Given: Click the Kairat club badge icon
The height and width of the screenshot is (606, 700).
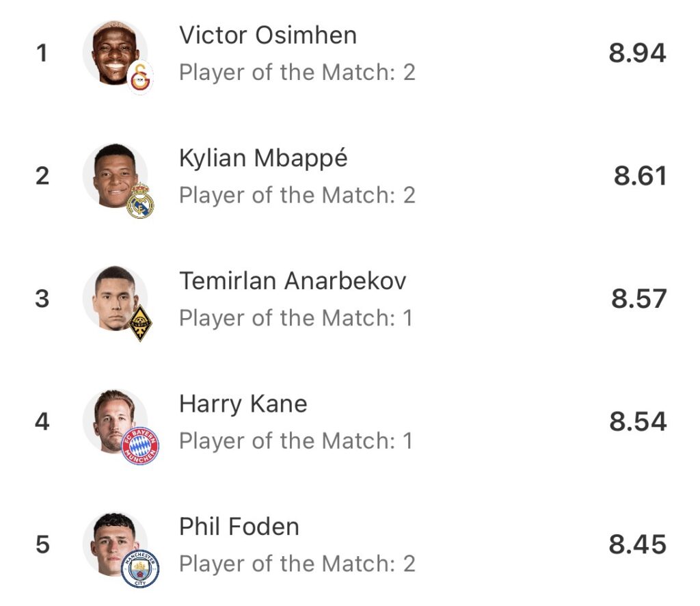Looking at the screenshot, I should [x=141, y=324].
